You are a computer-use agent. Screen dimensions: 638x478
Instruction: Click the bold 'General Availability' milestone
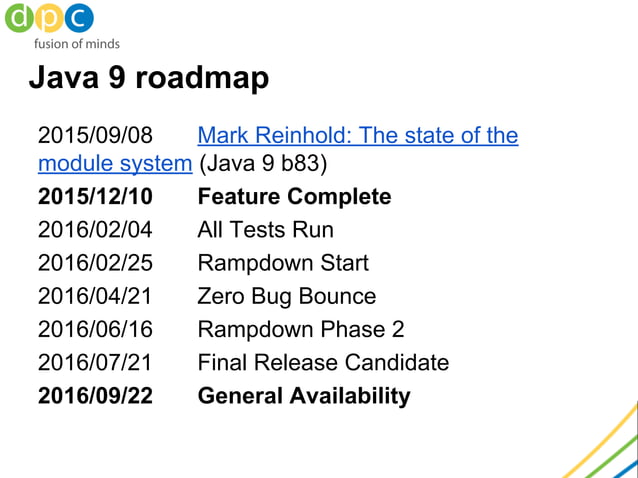click(304, 396)
